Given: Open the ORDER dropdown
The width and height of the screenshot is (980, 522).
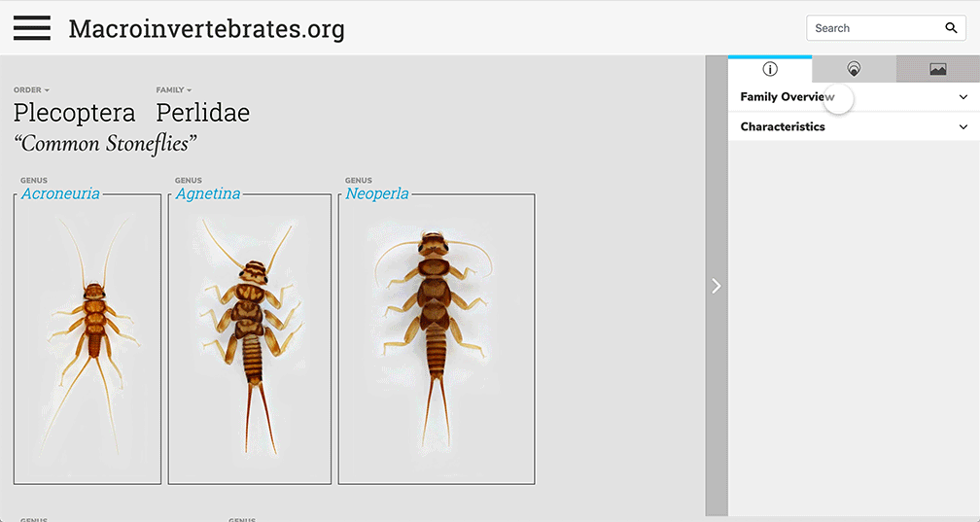Looking at the screenshot, I should click(31, 90).
